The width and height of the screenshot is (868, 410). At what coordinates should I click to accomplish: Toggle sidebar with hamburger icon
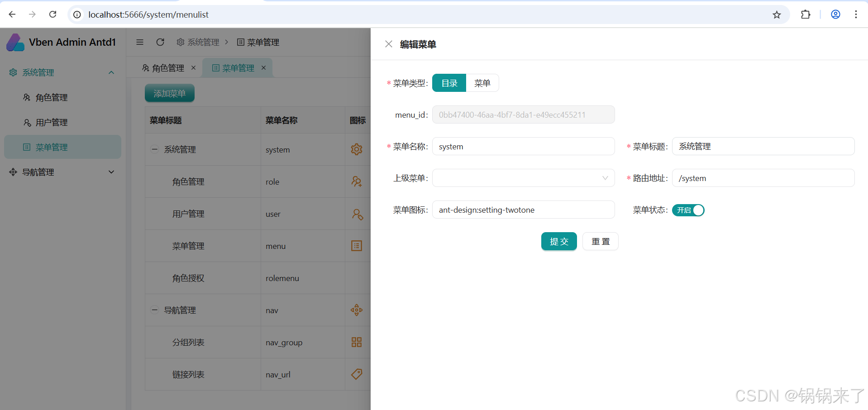point(140,42)
